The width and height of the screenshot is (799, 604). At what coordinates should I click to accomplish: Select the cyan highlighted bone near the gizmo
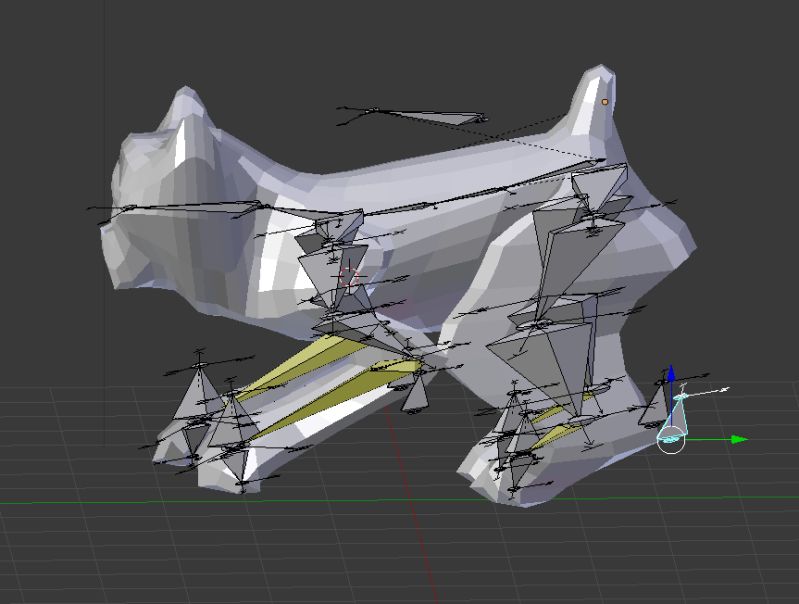pyautogui.click(x=675, y=418)
